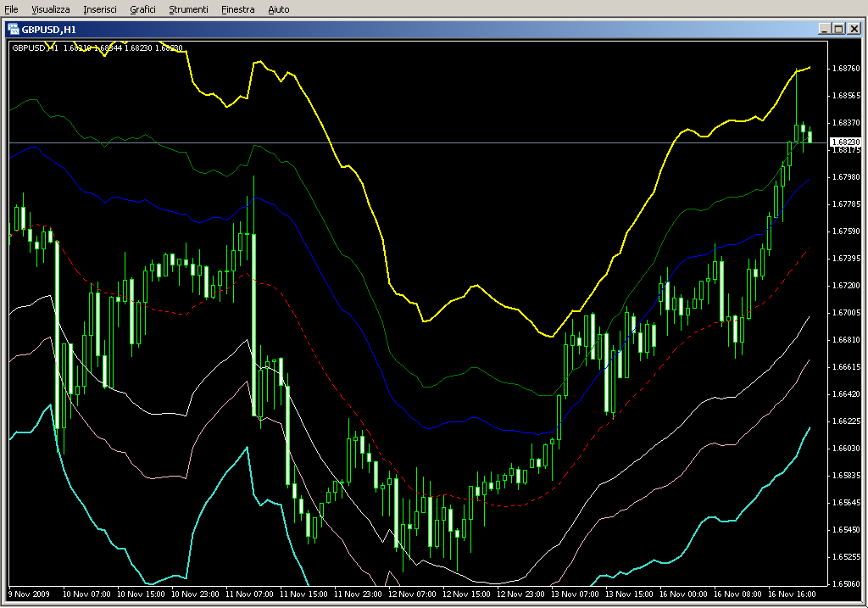868x608 pixels.
Task: Click the 16 Nov 08:00 time label
Action: pos(737,594)
